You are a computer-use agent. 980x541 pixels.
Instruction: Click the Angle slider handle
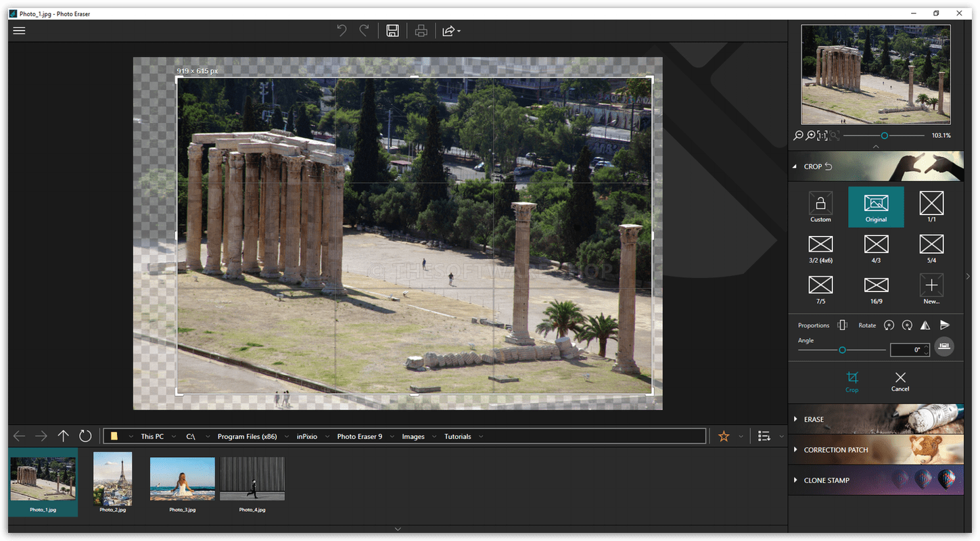pyautogui.click(x=842, y=350)
